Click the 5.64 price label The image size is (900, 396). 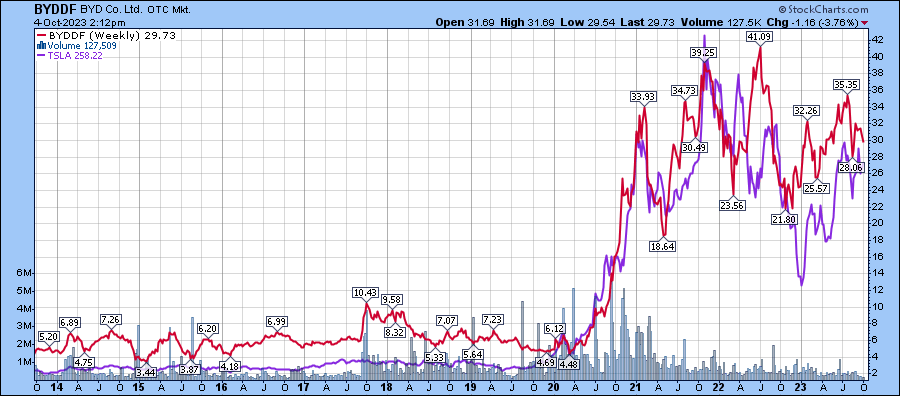point(472,354)
